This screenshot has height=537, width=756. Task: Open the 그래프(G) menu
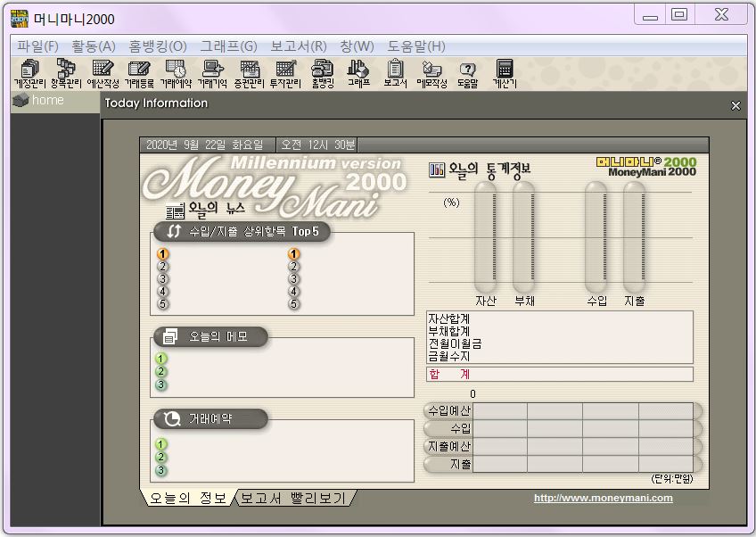coord(228,46)
